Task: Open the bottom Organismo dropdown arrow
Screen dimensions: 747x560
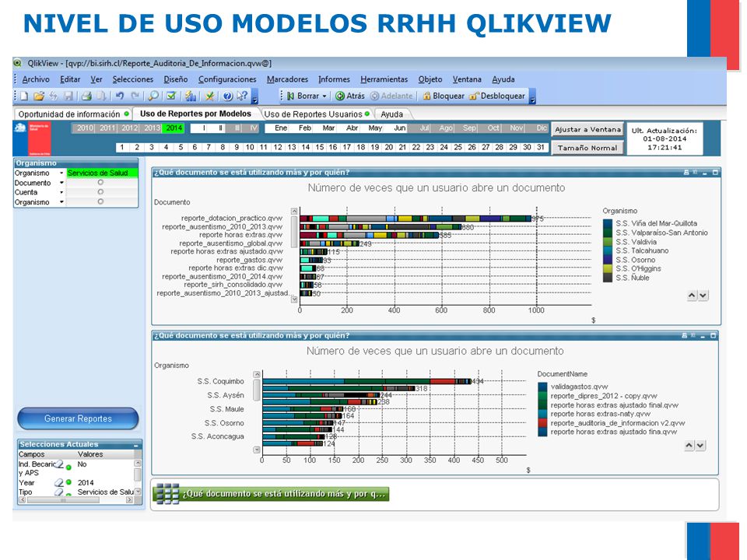Action: pyautogui.click(x=61, y=202)
